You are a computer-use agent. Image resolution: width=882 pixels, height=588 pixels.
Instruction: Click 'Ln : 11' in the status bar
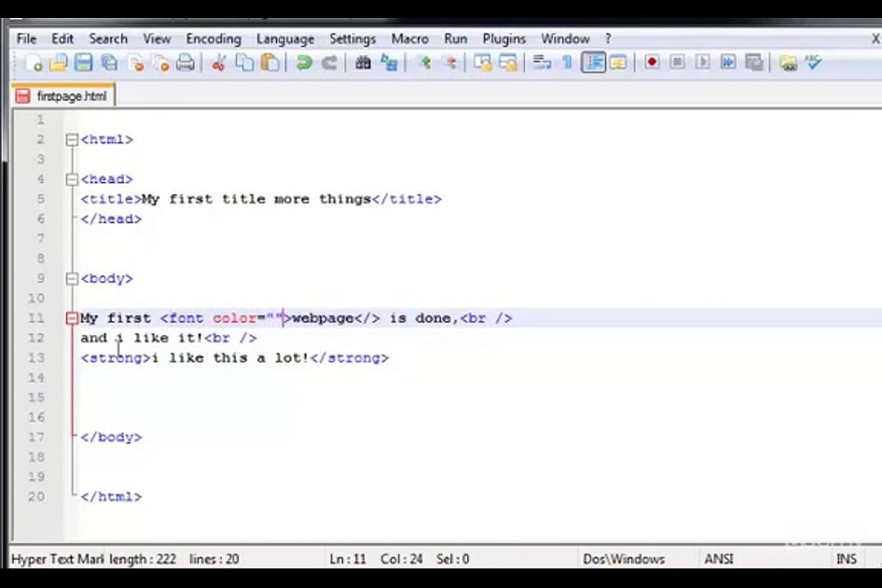[348, 559]
